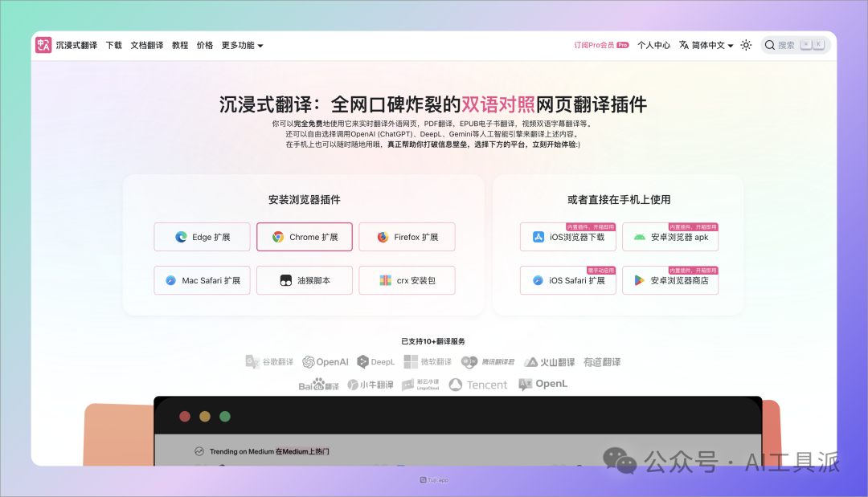Screen dimensions: 868x497
Task: Expand the 更多功能 dropdown
Action: click(243, 45)
